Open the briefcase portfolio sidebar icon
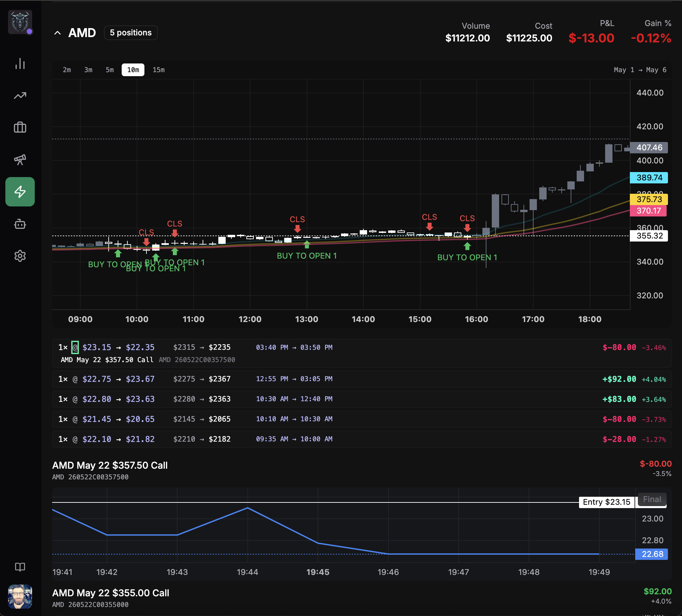The height and width of the screenshot is (616, 682). pyautogui.click(x=20, y=128)
